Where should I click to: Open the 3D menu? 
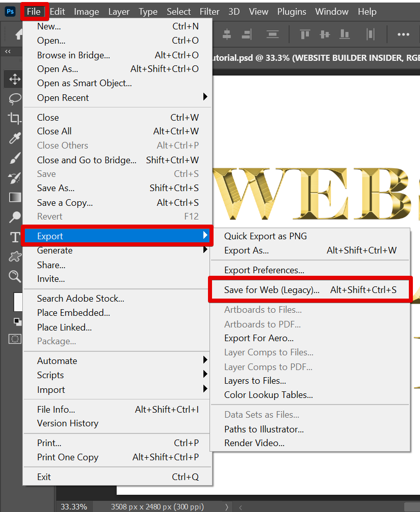click(x=234, y=12)
